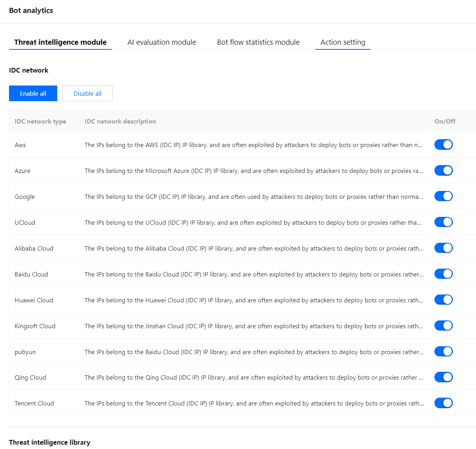Screen dimensions: 476x449
Task: Disable the Huawei Cloud toggle
Action: (x=443, y=300)
